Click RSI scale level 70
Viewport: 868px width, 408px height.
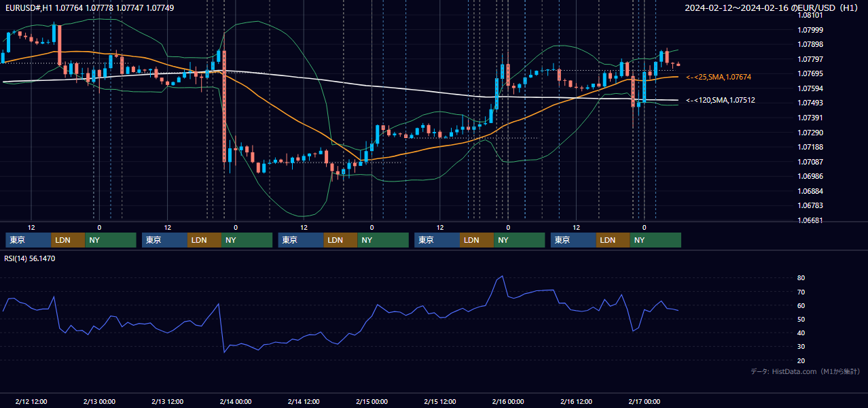tap(801, 292)
